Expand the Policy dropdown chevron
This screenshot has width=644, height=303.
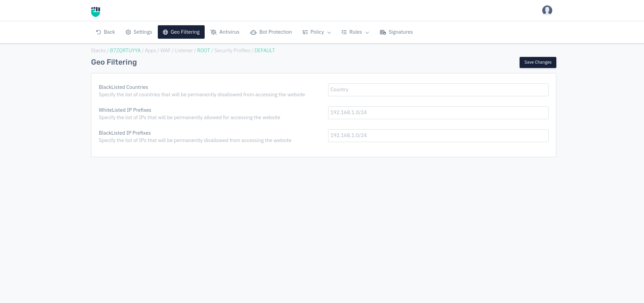click(x=329, y=33)
